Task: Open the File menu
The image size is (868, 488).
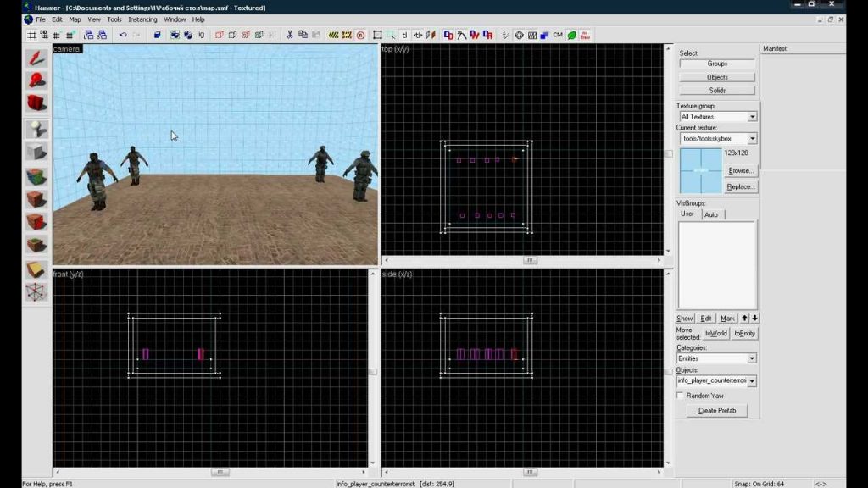Action: coord(41,19)
